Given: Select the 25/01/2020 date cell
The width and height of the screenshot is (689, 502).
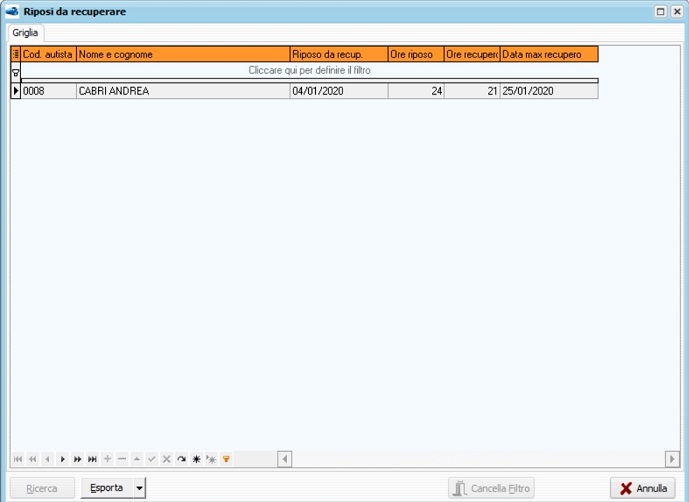Looking at the screenshot, I should coord(549,91).
